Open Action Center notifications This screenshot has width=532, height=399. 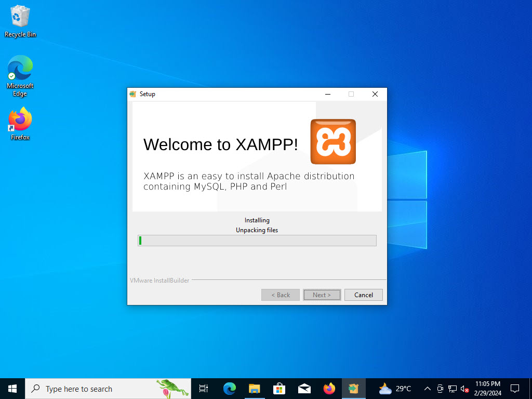514,388
